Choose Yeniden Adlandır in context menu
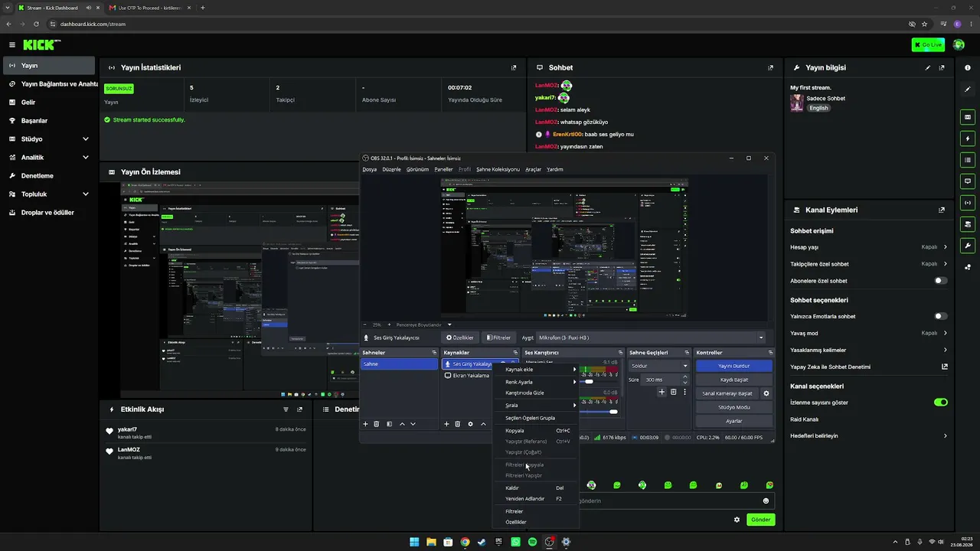Image resolution: width=980 pixels, height=551 pixels. point(537,499)
